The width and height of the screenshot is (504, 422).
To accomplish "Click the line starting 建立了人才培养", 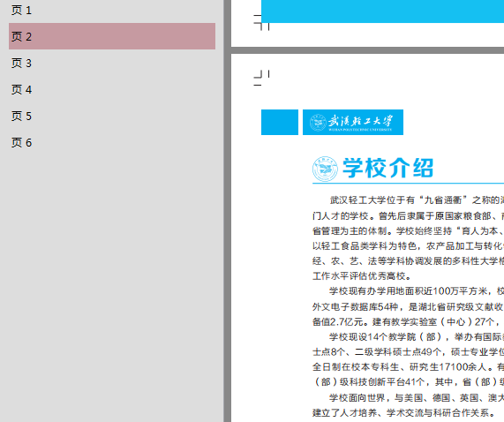I will pos(403,412).
